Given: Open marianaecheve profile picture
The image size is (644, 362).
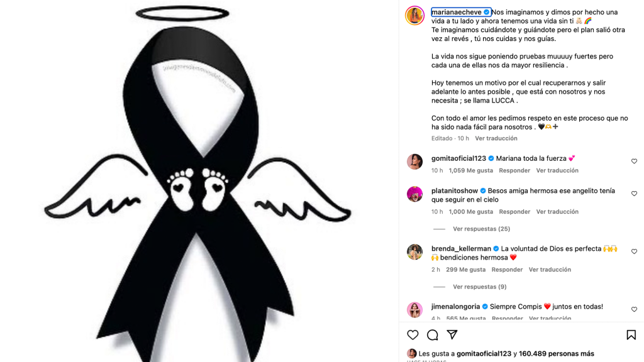Looking at the screenshot, I should [415, 16].
